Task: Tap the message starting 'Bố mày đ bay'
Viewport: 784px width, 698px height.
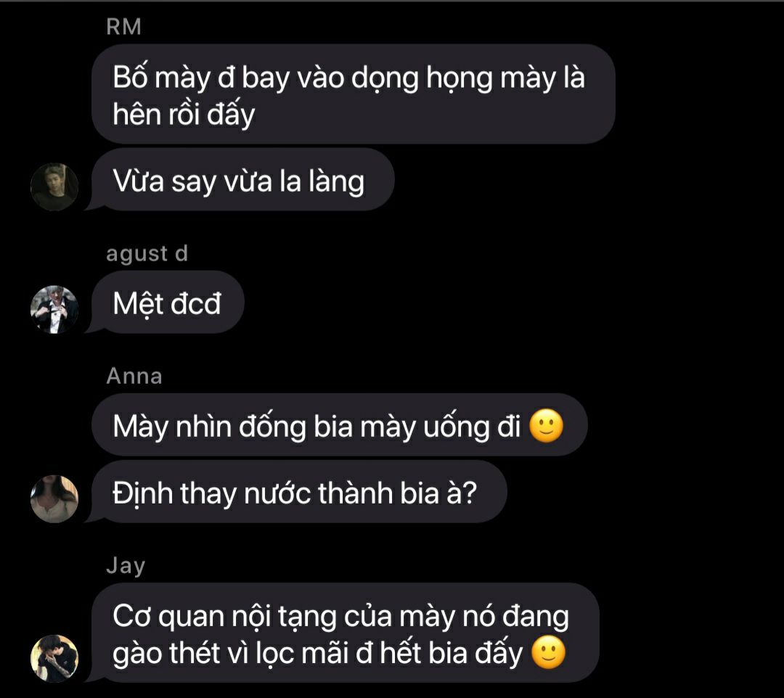Action: click(353, 94)
